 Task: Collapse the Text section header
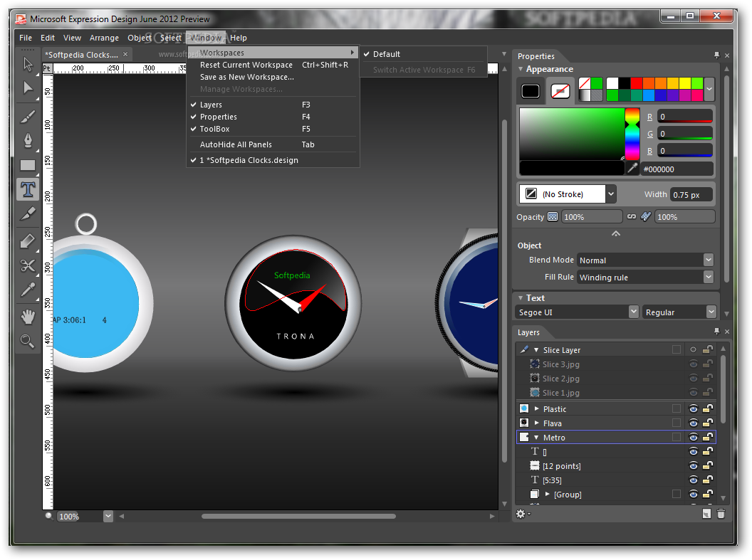[521, 298]
